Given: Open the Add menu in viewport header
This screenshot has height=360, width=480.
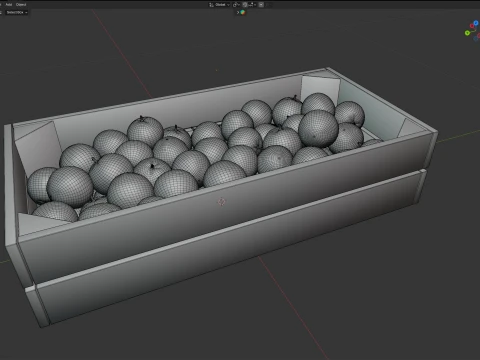Looking at the screenshot, I should 9,5.
